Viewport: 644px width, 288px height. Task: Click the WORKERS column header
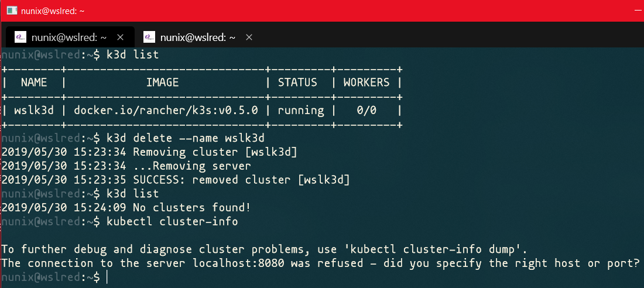click(x=366, y=83)
